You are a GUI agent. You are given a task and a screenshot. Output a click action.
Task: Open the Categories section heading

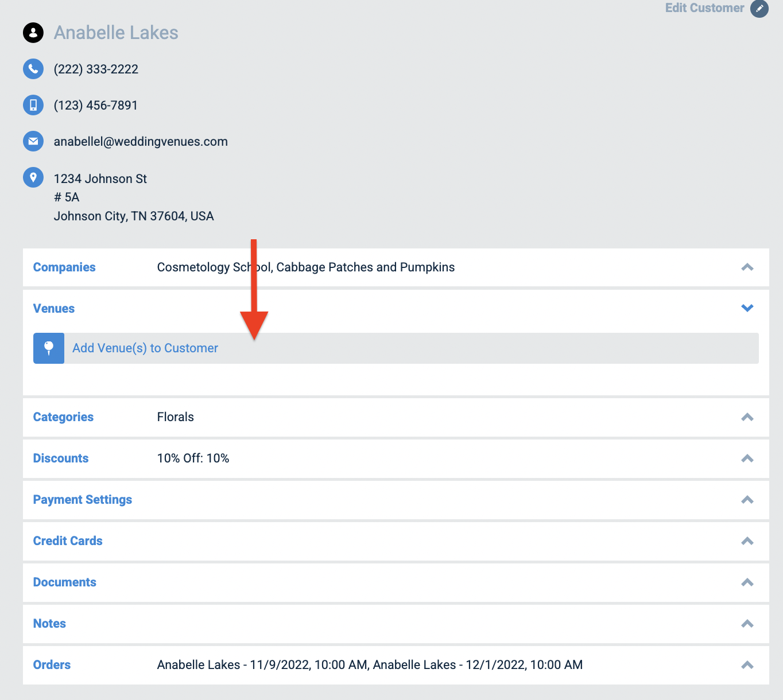pos(63,417)
